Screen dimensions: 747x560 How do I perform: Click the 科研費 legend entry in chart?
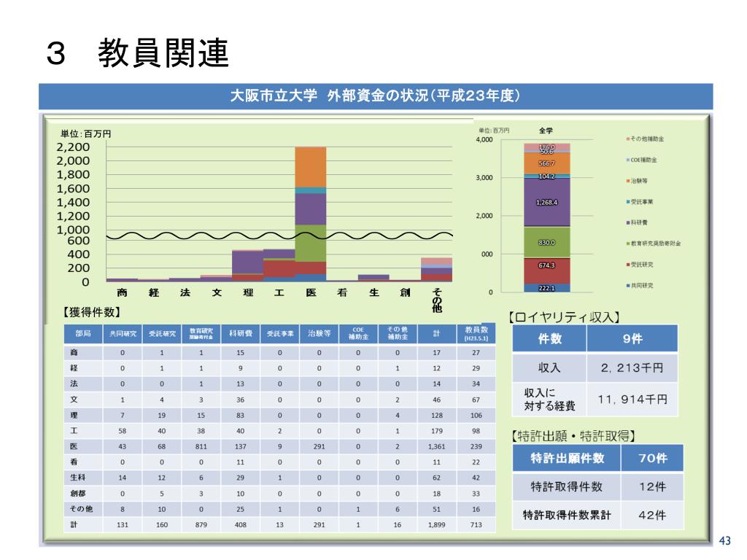[637, 222]
